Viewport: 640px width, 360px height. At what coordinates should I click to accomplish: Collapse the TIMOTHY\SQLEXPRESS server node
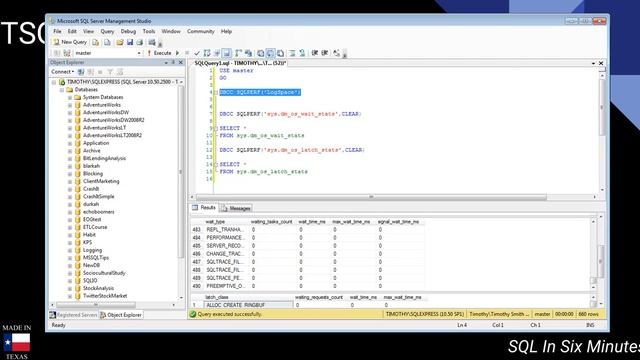pyautogui.click(x=54, y=82)
